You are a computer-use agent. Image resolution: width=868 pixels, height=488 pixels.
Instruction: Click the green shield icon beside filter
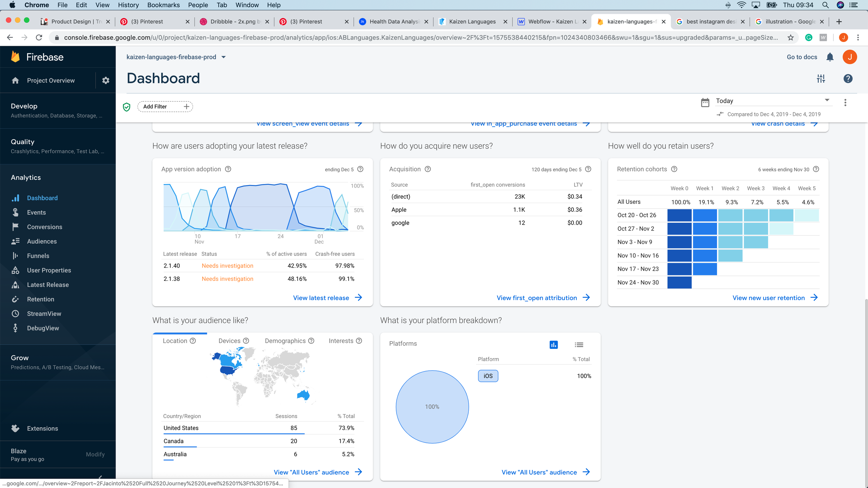[x=127, y=107]
